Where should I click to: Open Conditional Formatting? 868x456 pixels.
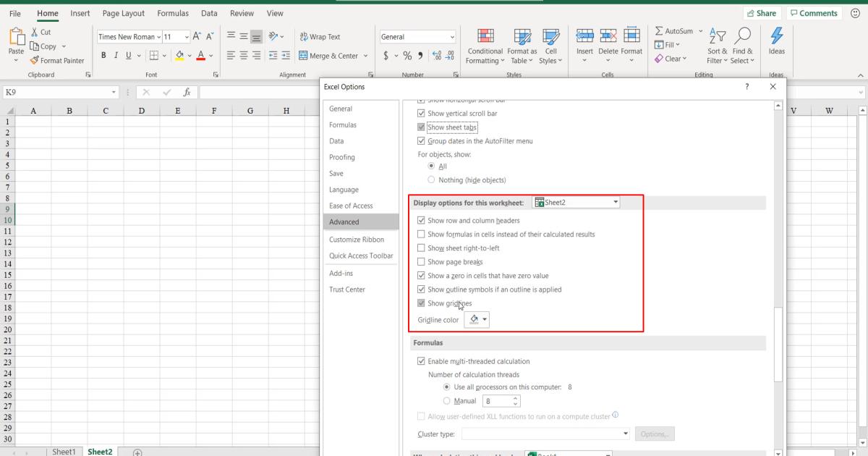(x=485, y=47)
